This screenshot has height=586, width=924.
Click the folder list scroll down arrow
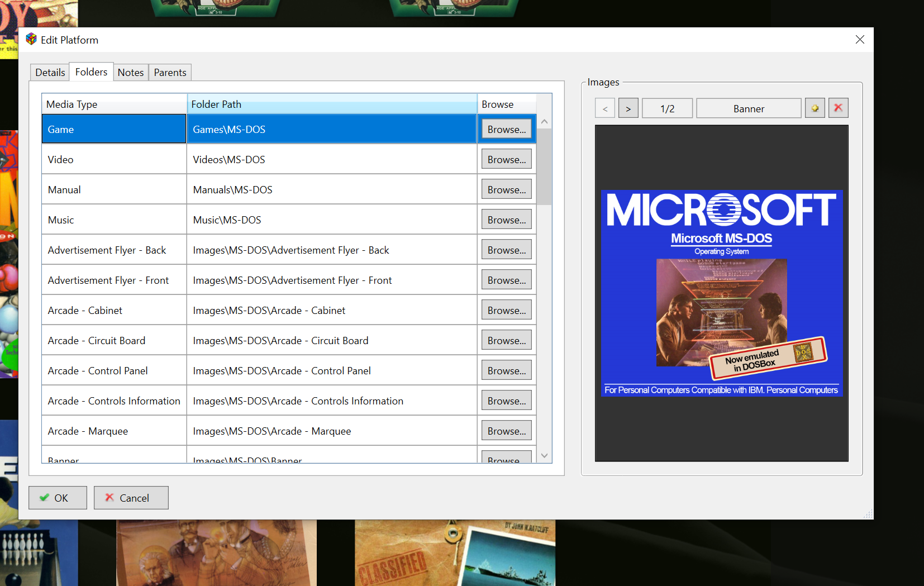pos(545,456)
